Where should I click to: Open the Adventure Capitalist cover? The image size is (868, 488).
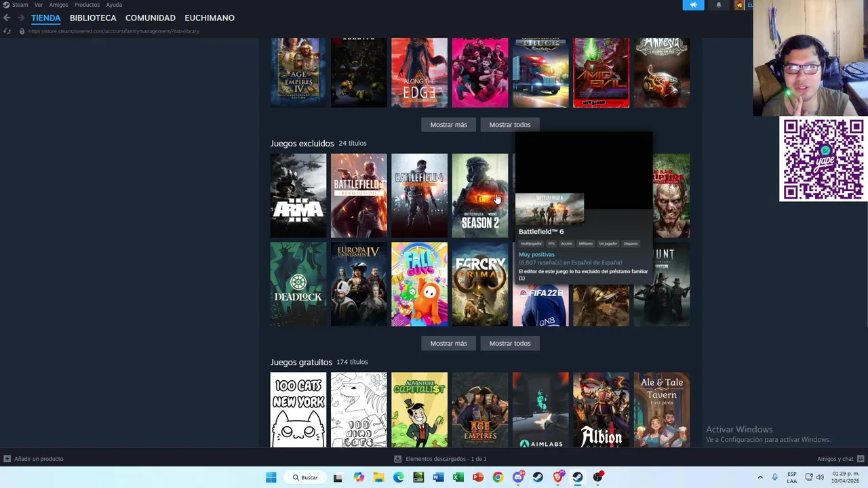pos(419,410)
